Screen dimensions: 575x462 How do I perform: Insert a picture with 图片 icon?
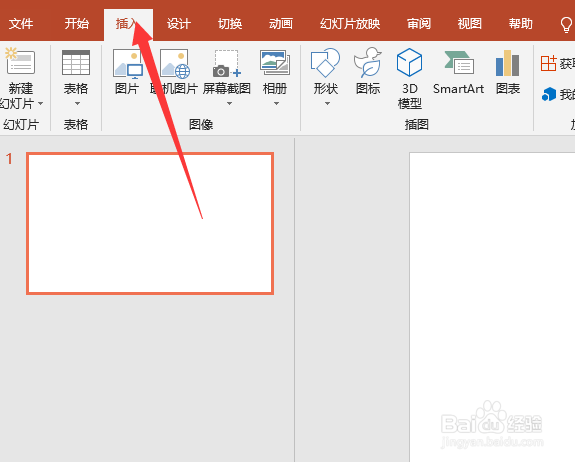[x=128, y=63]
